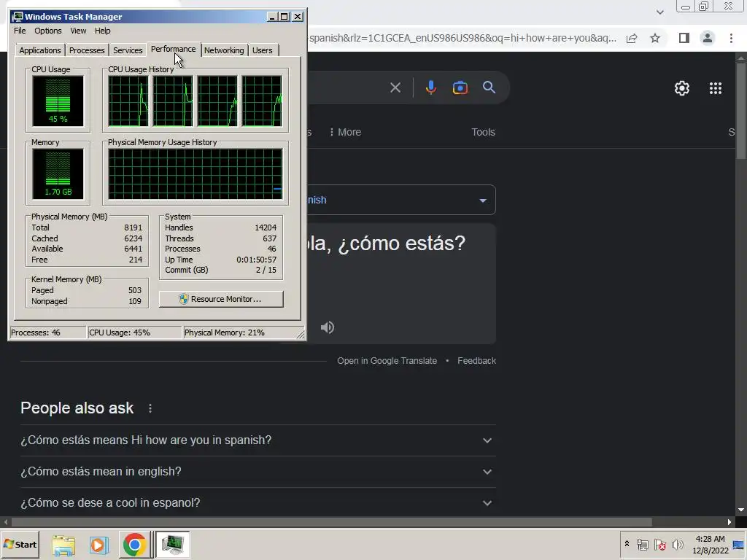Open the Google apps grid icon

715,88
